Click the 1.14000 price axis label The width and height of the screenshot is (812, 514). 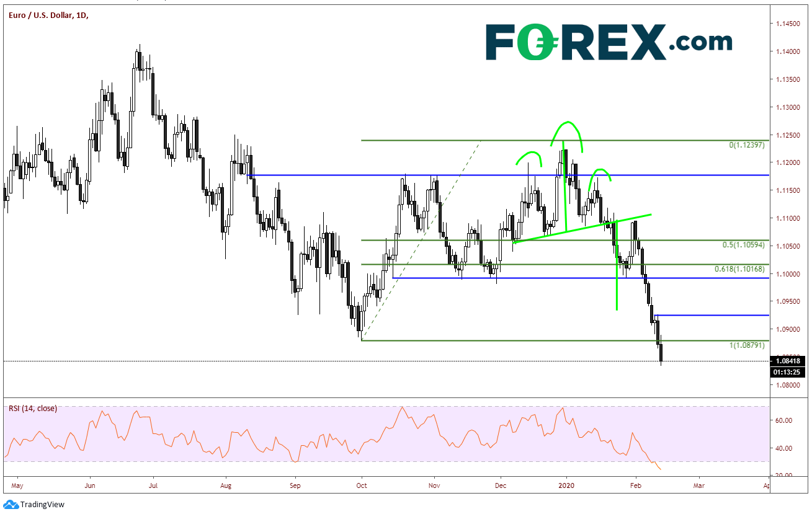point(787,51)
